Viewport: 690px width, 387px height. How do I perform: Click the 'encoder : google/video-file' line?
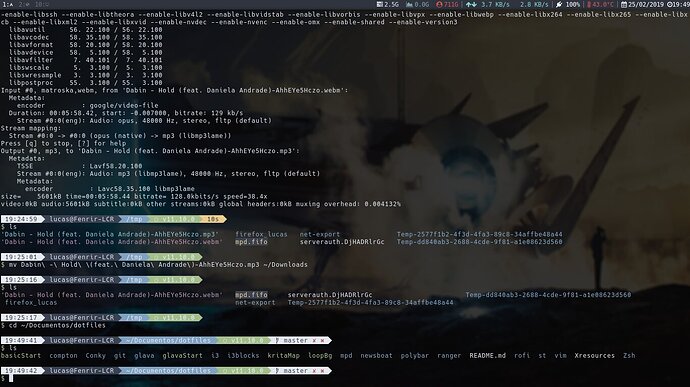[88, 106]
